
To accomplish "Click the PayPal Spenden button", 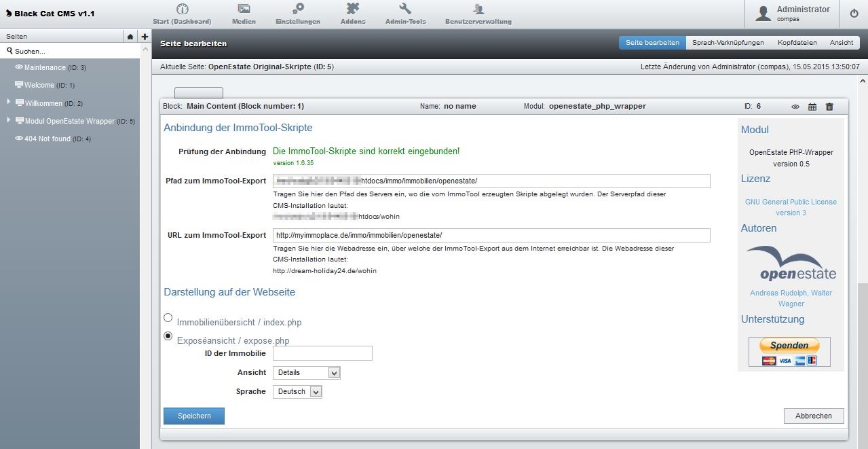I will [x=789, y=352].
